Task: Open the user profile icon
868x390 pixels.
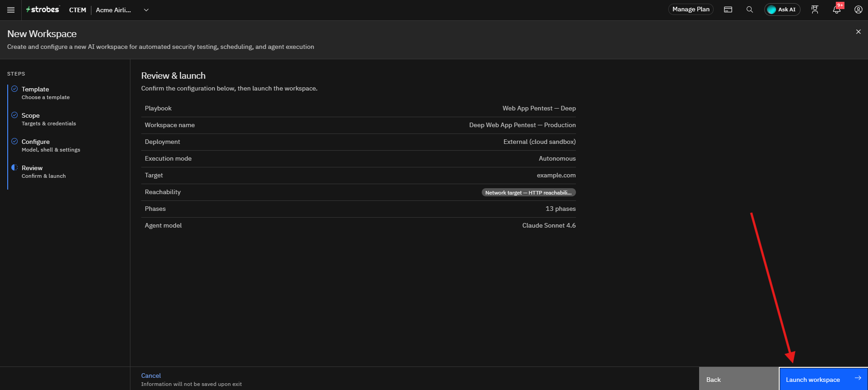Action: [x=858, y=10]
